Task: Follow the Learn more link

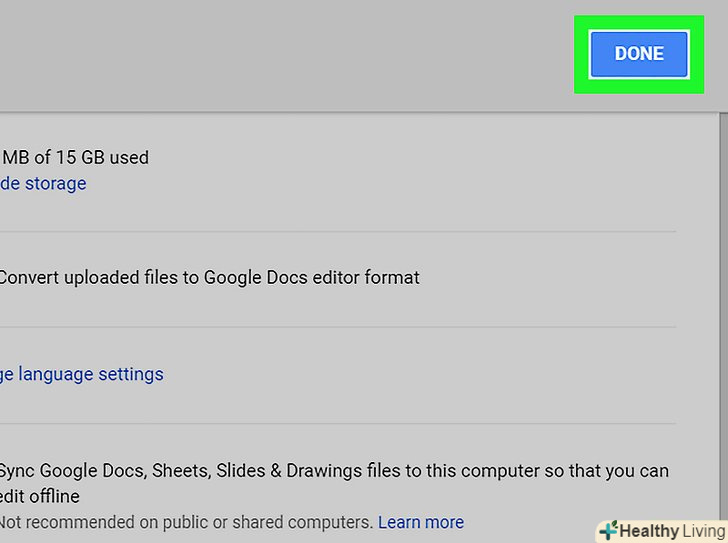Action: tap(421, 522)
